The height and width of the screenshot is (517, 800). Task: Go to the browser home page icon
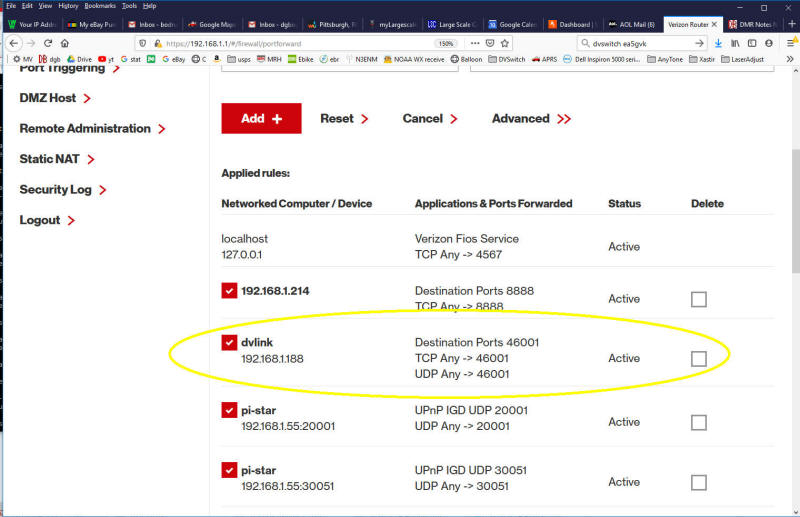(65, 43)
